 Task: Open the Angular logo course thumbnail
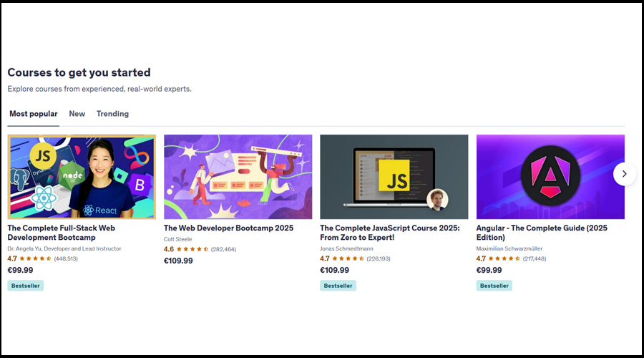tap(550, 177)
